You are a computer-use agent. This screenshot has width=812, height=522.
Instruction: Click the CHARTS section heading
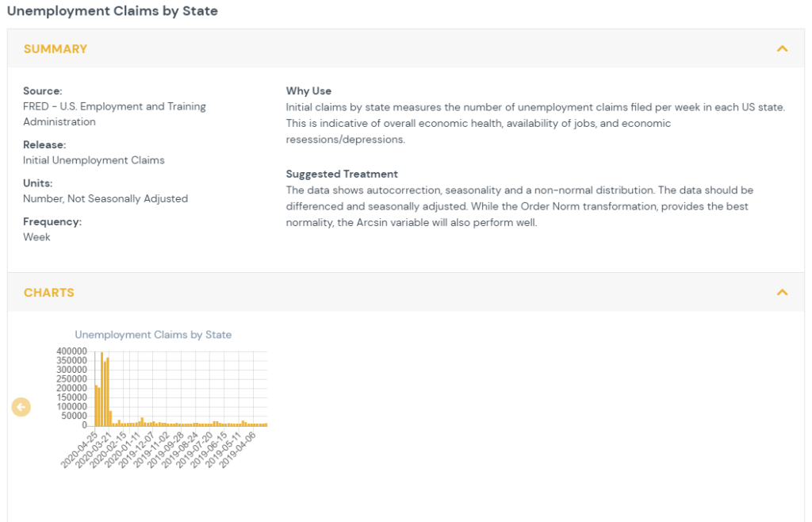click(49, 293)
